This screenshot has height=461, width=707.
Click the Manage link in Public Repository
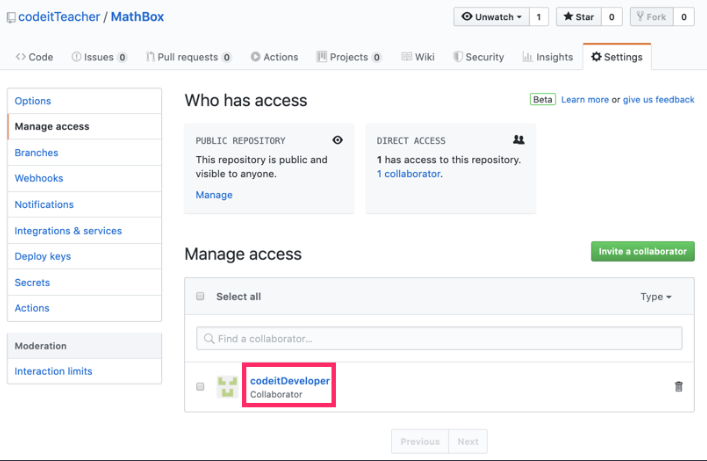[x=214, y=195]
